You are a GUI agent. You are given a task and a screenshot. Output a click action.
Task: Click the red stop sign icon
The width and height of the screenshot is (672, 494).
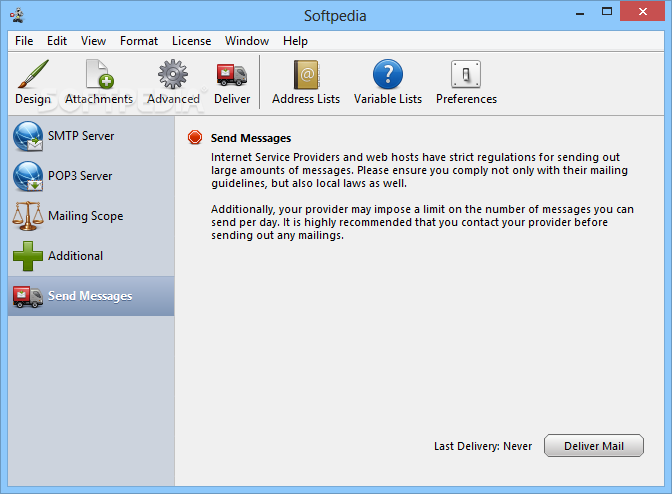point(195,138)
